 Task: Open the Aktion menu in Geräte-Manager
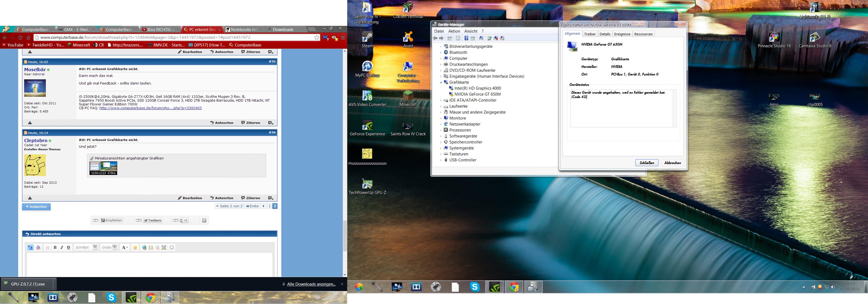tap(454, 31)
